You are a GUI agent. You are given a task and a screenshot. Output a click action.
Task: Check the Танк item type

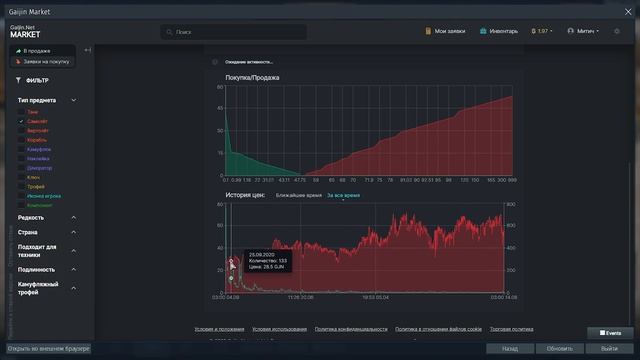[x=21, y=112]
